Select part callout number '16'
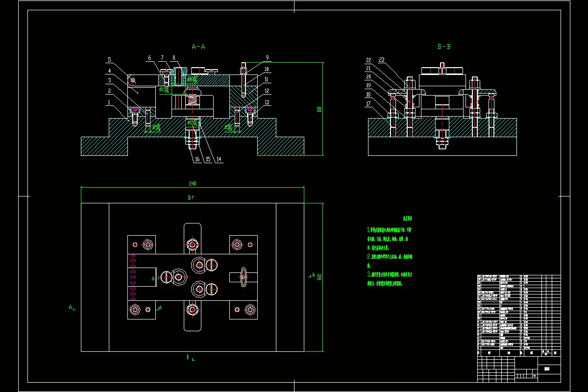 click(x=196, y=159)
